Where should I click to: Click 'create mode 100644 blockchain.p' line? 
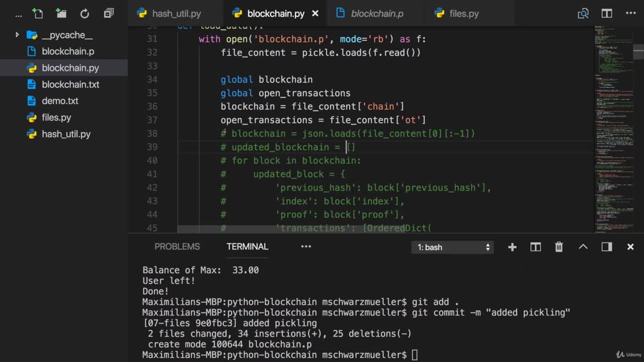point(230,344)
